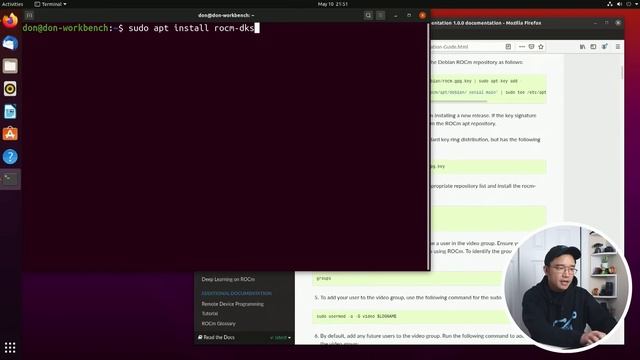Open Rhythmbox music player from dock
This screenshot has width=640, height=360.
tap(10, 89)
